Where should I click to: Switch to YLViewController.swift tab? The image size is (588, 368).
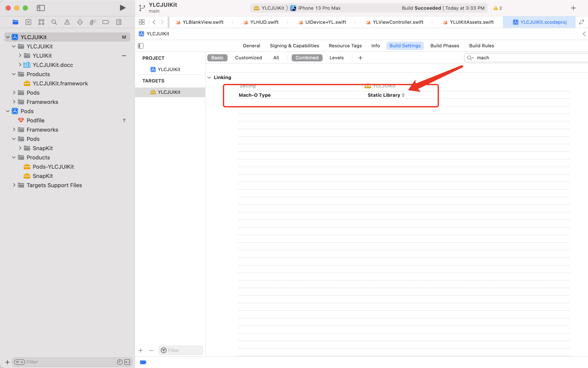point(395,22)
